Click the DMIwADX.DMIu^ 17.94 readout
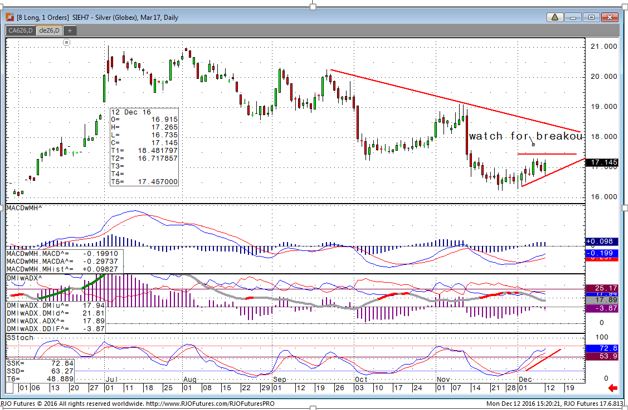Viewport: 628px width, 410px height. tap(56, 305)
